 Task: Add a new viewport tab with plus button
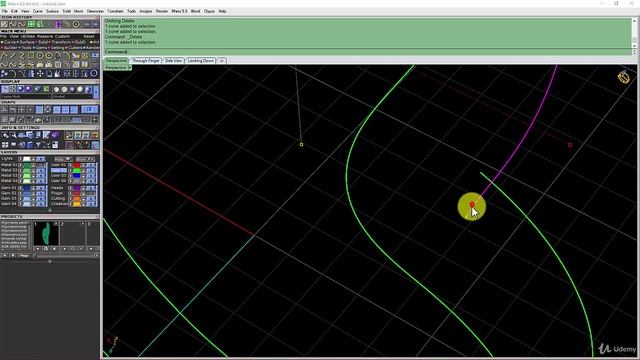tap(222, 60)
